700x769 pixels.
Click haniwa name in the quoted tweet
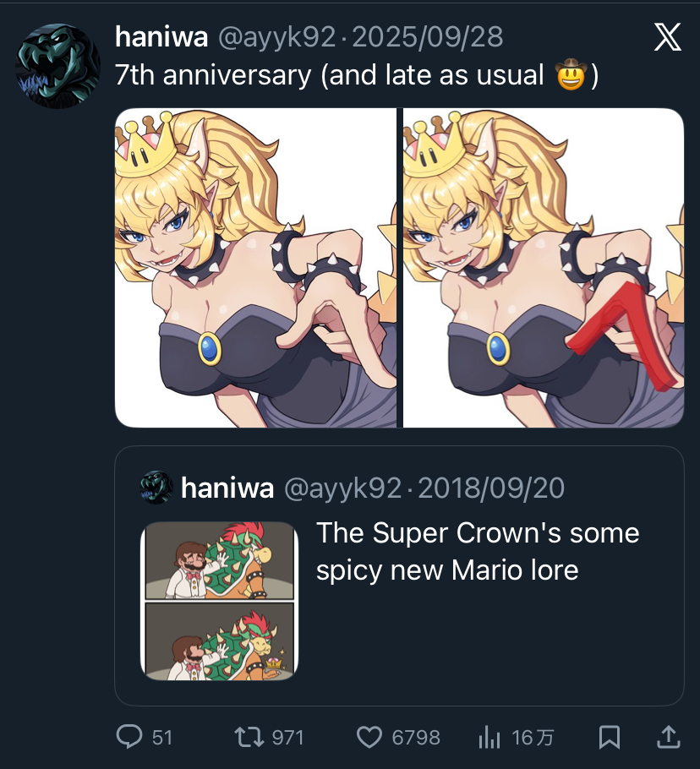click(227, 488)
